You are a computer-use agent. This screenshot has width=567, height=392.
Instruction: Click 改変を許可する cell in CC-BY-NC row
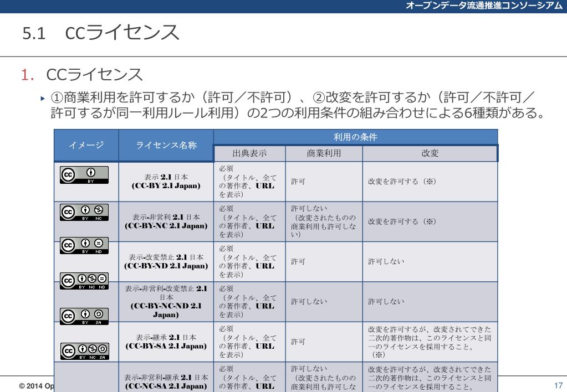[430, 221]
